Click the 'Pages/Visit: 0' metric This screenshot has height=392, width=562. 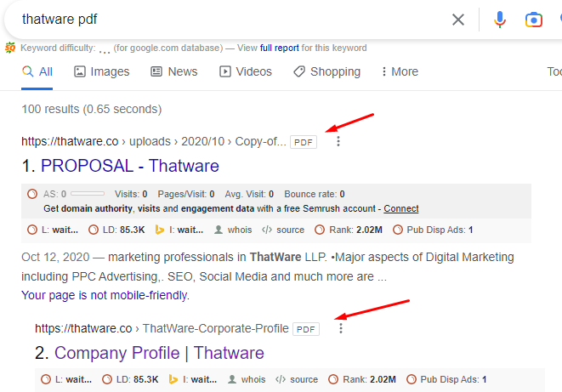[x=186, y=194]
